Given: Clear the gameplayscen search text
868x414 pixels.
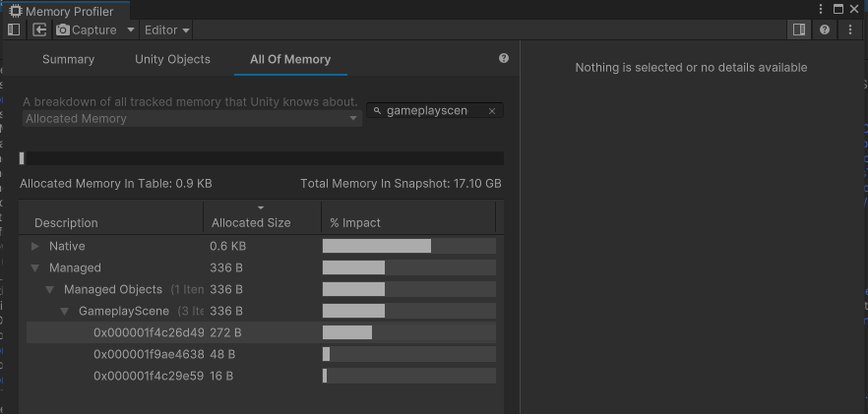Looking at the screenshot, I should (x=492, y=111).
